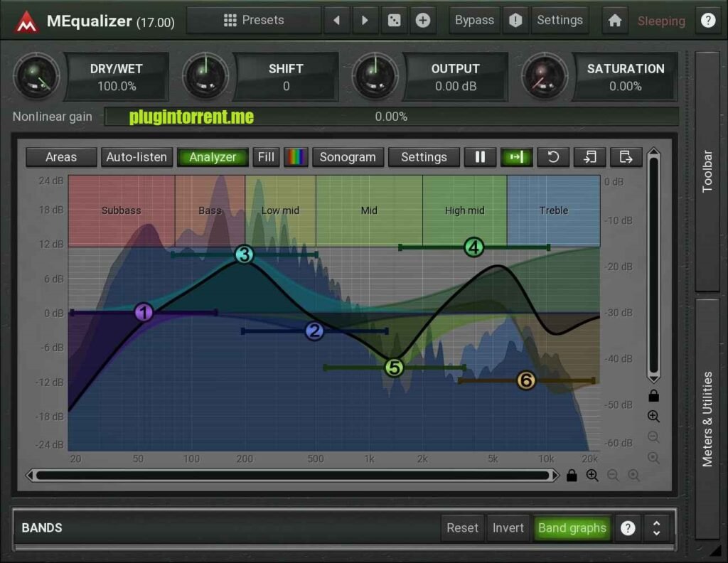Click the home icon

615,21
